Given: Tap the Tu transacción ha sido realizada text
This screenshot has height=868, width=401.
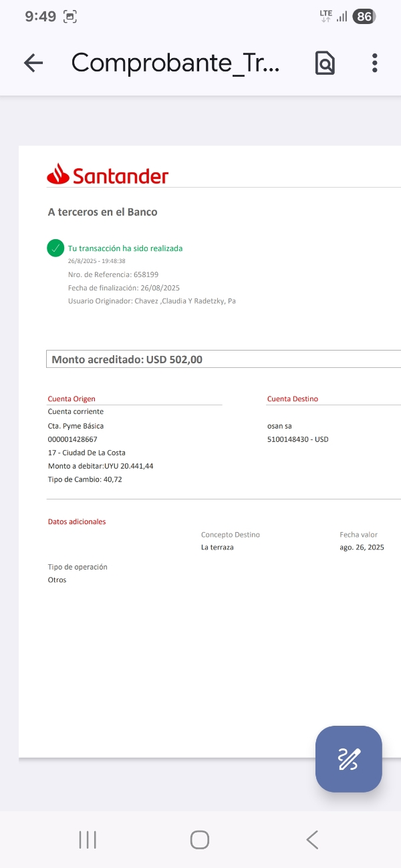Looking at the screenshot, I should click(125, 248).
